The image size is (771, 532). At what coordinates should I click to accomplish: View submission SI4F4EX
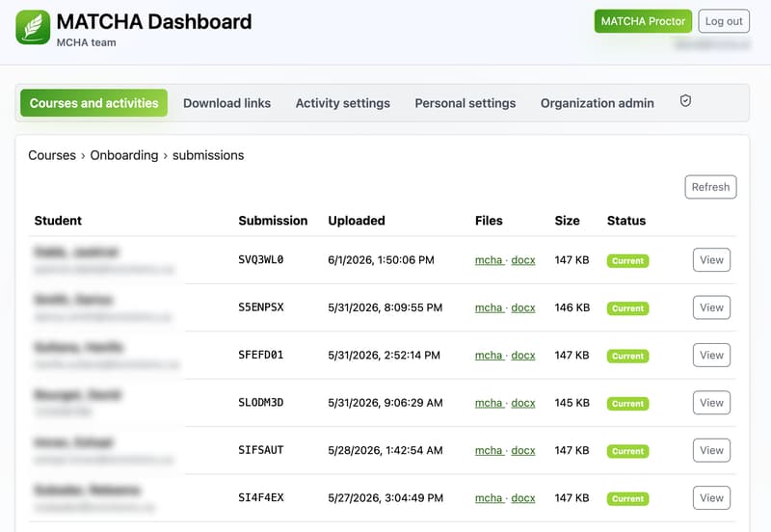click(x=711, y=498)
